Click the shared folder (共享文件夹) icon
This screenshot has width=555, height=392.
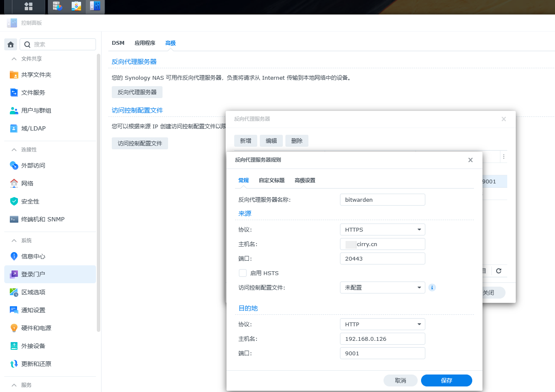[x=14, y=75]
